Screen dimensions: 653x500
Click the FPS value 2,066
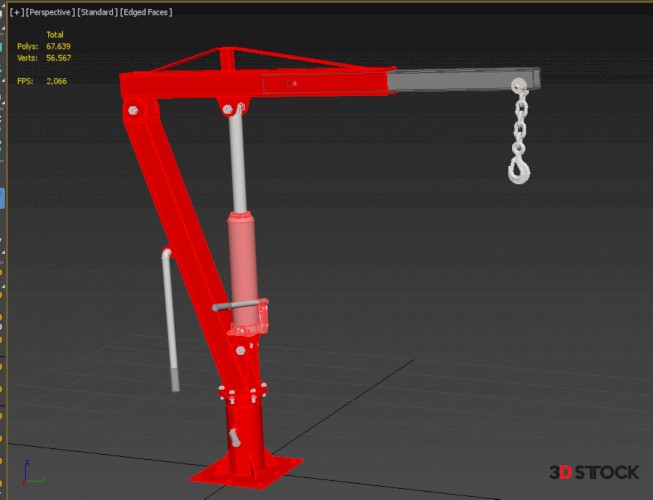coord(56,81)
